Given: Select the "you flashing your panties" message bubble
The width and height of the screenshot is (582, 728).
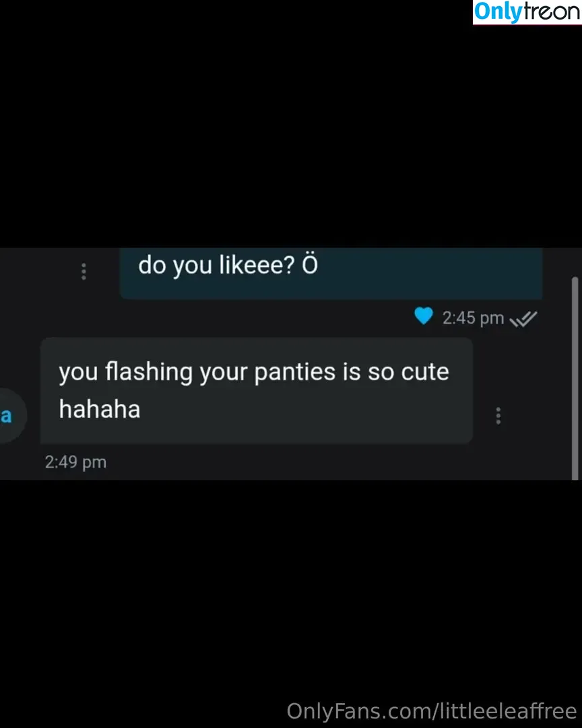Looking at the screenshot, I should 256,390.
